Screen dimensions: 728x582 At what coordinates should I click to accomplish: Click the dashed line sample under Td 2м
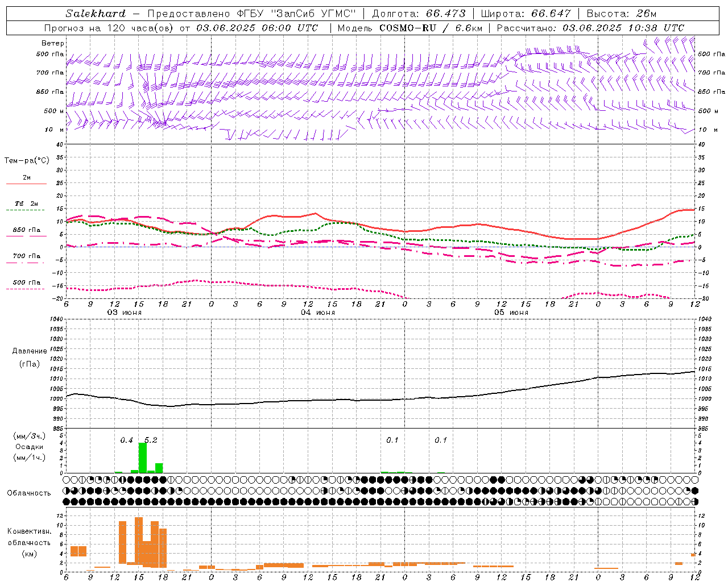click(26, 210)
